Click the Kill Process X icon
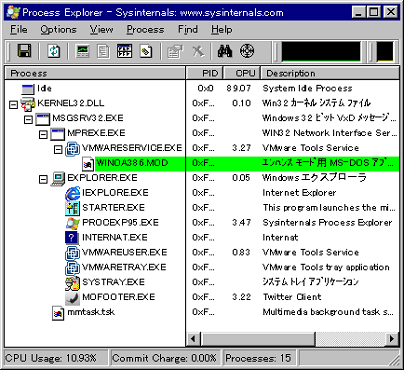This screenshot has width=404, height=370. pyautogui.click(x=198, y=51)
